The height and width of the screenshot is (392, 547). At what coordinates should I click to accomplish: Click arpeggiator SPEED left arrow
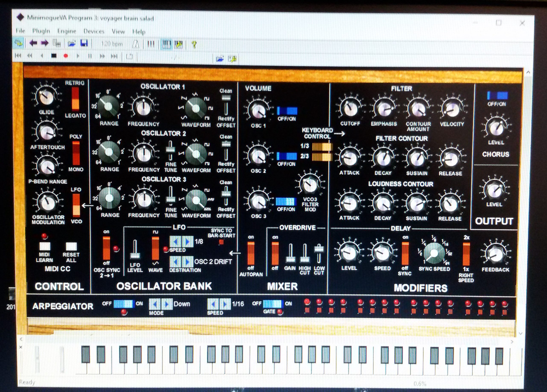pyautogui.click(x=213, y=304)
